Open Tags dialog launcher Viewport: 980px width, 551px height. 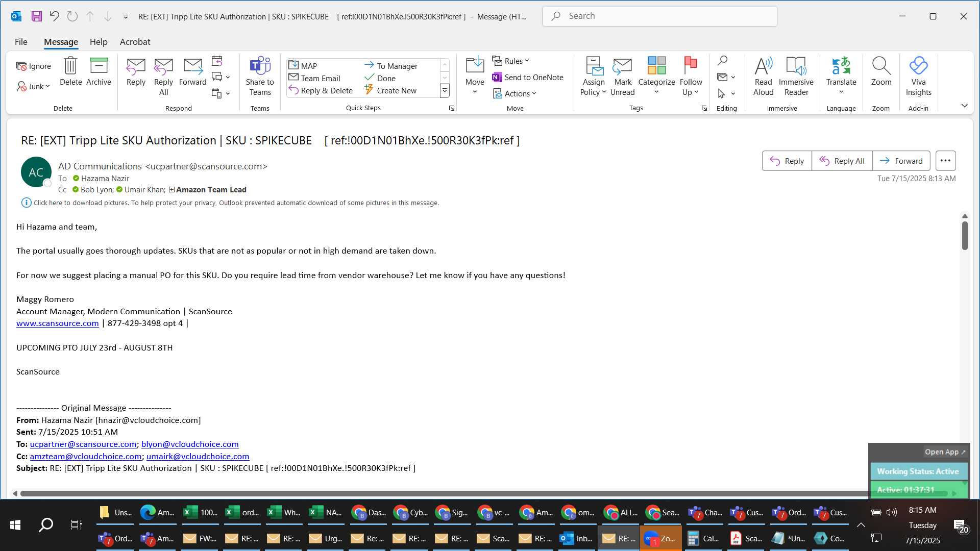point(704,108)
